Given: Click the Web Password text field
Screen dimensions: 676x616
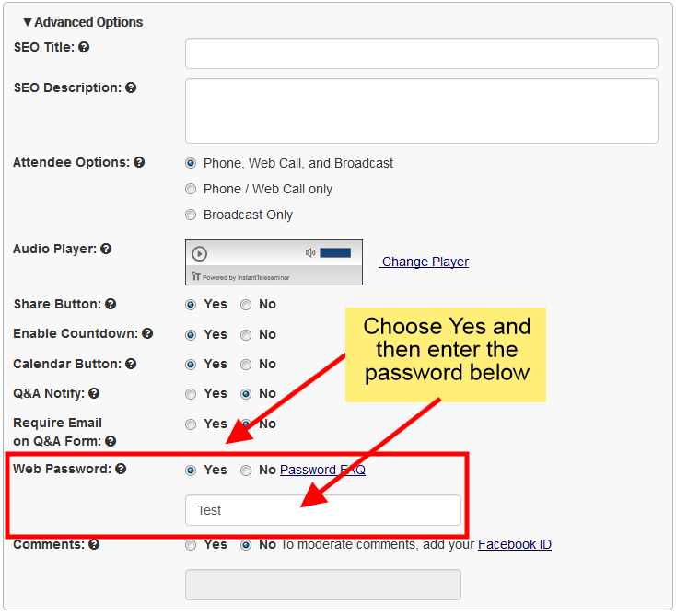Looking at the screenshot, I should point(323,510).
